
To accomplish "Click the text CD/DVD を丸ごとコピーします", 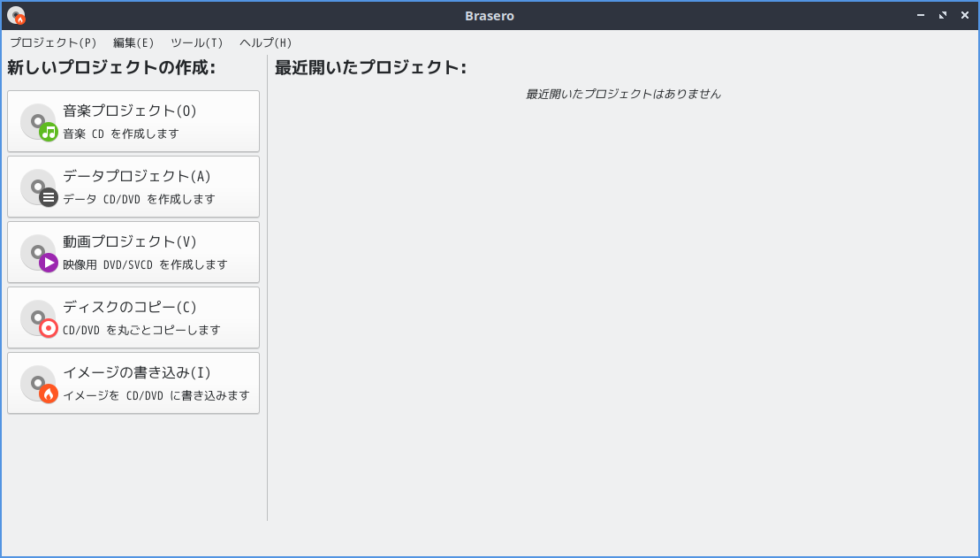I will (x=141, y=331).
